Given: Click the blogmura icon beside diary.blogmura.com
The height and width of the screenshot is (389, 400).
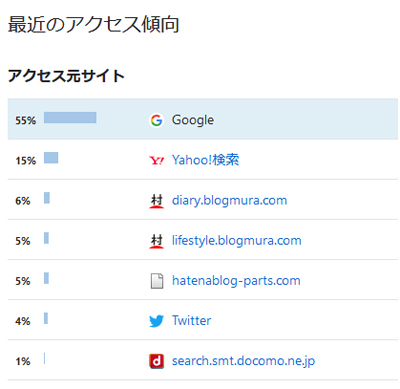Looking at the screenshot, I should pyautogui.click(x=157, y=201).
